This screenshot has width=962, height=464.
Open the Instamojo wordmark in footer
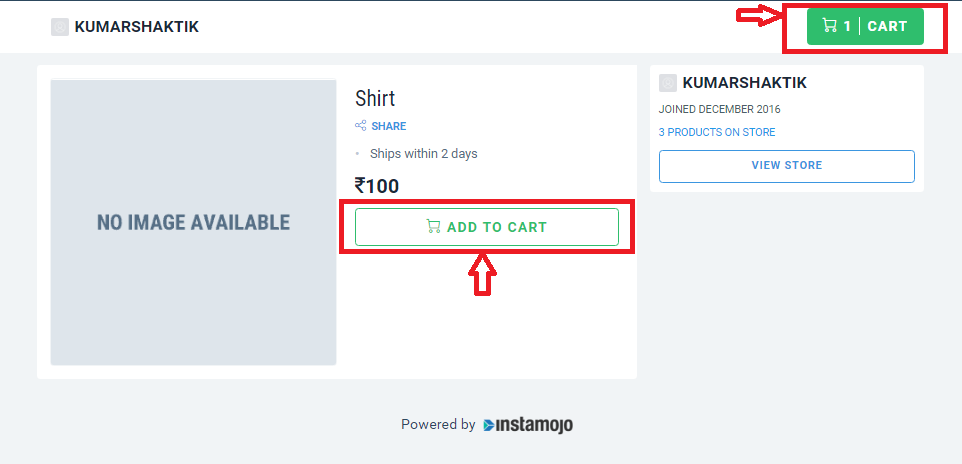pos(534,425)
